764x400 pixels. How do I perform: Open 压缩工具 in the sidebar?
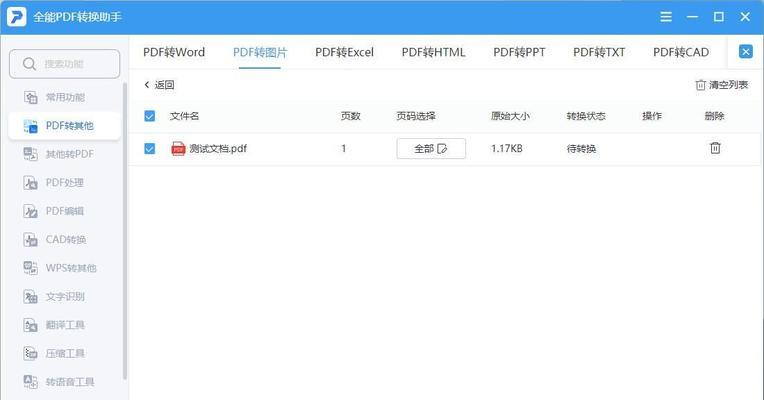[x=64, y=353]
